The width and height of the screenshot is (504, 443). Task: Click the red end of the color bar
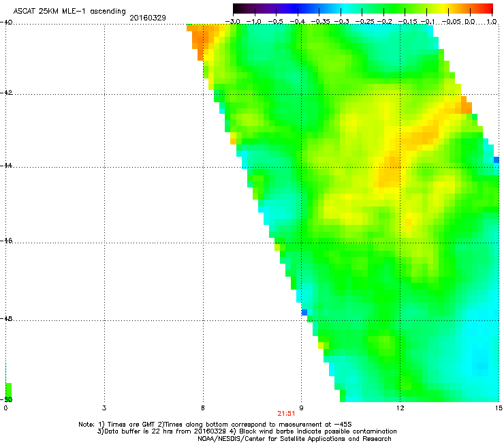coord(488,8)
